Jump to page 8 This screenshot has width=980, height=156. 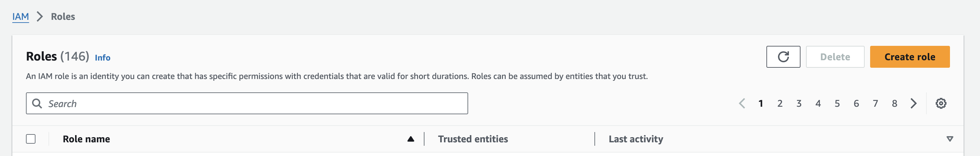pyautogui.click(x=894, y=103)
